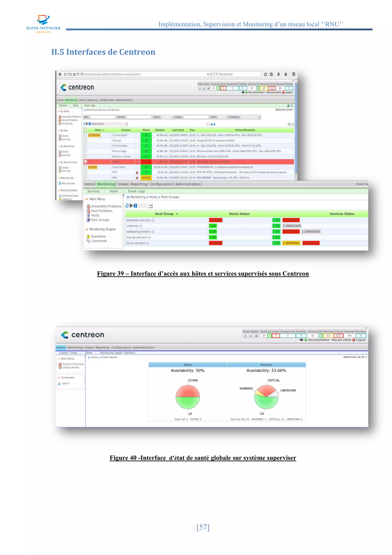Open the browser hamburger menu icon
392x555 pixels.
pos(294,74)
